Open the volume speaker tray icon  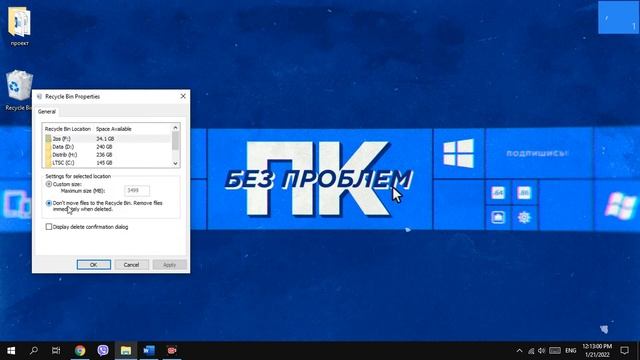[542, 351]
